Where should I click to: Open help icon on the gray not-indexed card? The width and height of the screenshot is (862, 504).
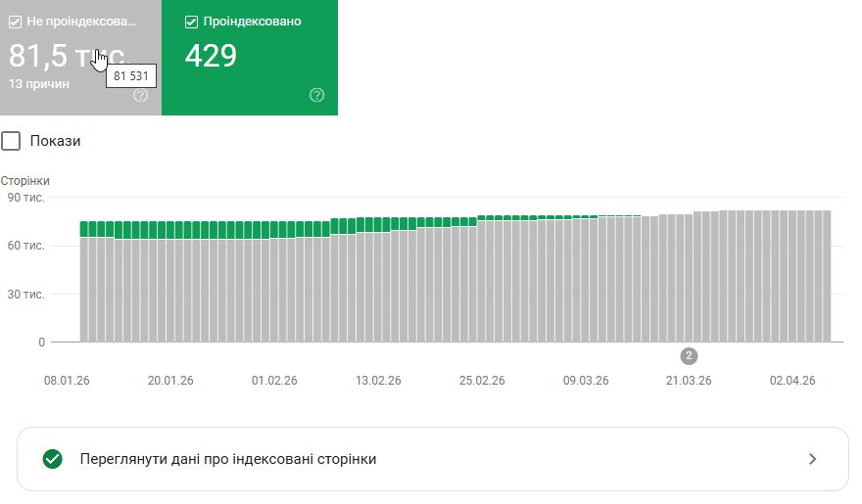click(x=141, y=95)
